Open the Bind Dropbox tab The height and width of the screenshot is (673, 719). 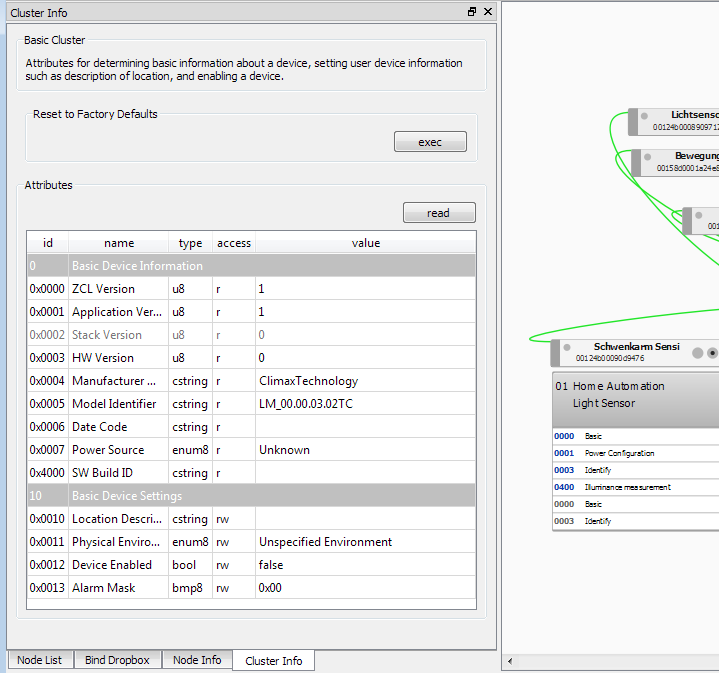[117, 660]
